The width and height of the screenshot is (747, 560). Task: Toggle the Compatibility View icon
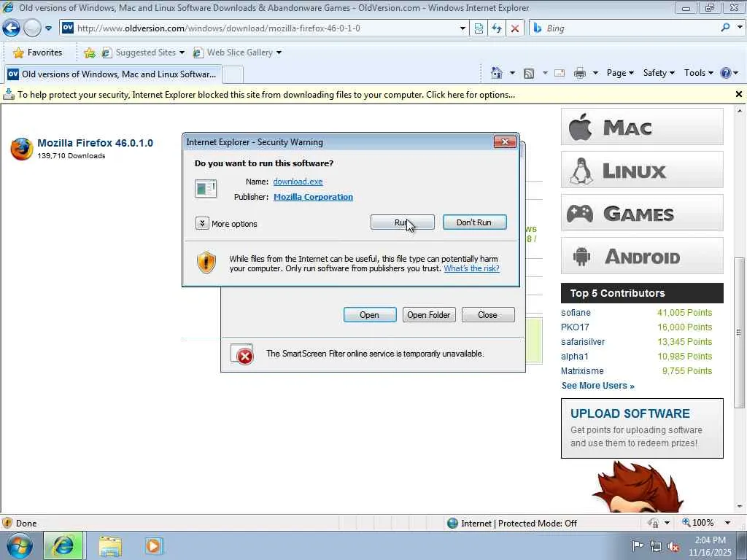(479, 28)
